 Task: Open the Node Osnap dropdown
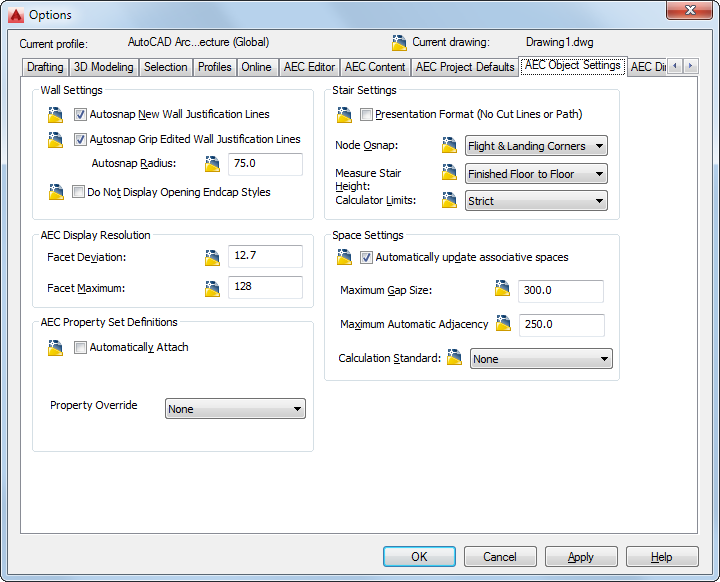pyautogui.click(x=536, y=146)
